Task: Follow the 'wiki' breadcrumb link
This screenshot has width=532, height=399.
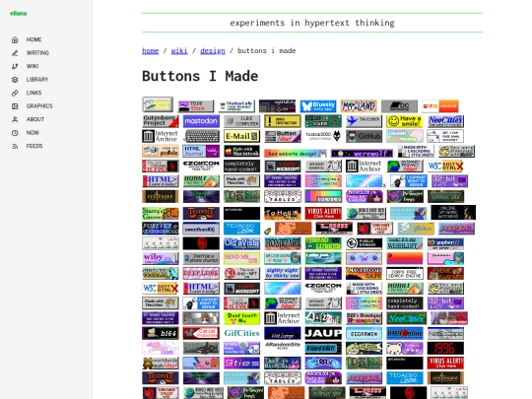Action: pos(179,51)
